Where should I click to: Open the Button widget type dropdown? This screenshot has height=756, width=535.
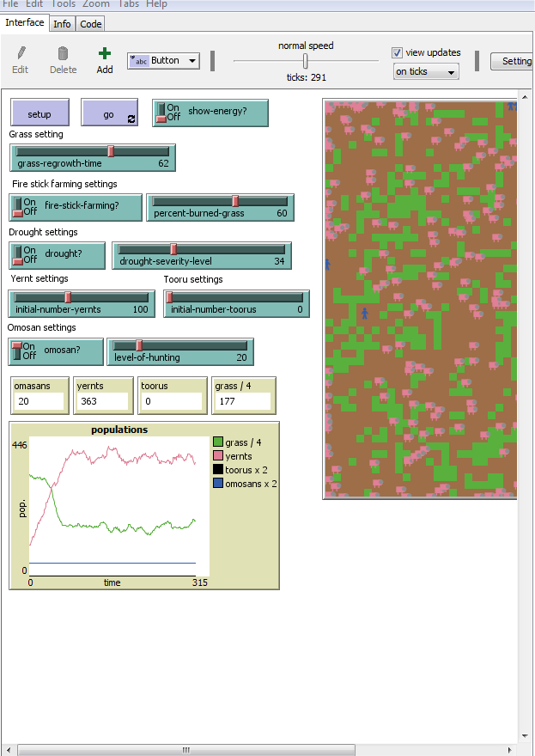(163, 61)
